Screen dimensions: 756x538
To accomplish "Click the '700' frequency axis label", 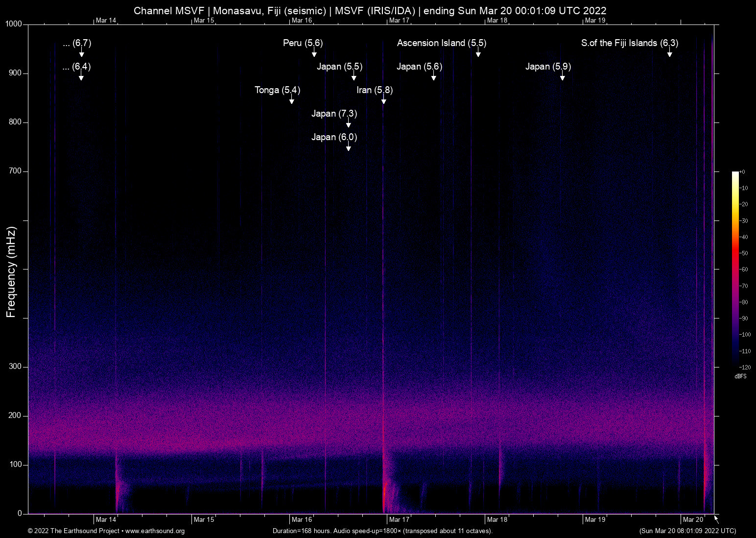I will click(16, 171).
